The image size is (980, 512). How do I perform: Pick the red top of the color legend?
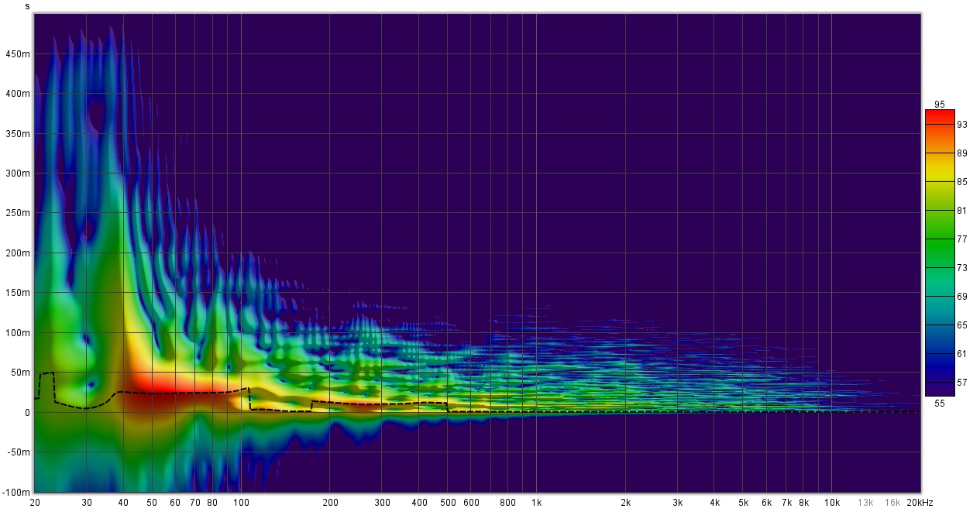[940, 116]
